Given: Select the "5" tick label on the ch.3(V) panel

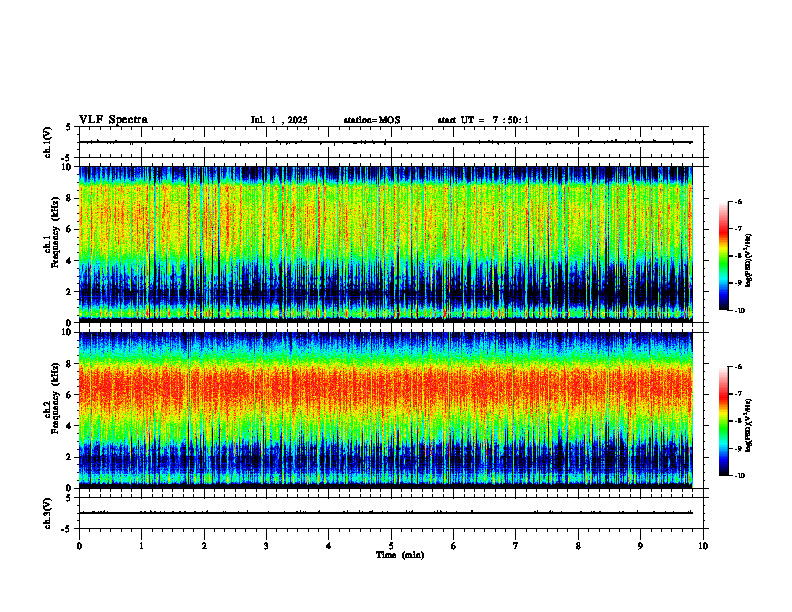Looking at the screenshot, I should [68, 497].
